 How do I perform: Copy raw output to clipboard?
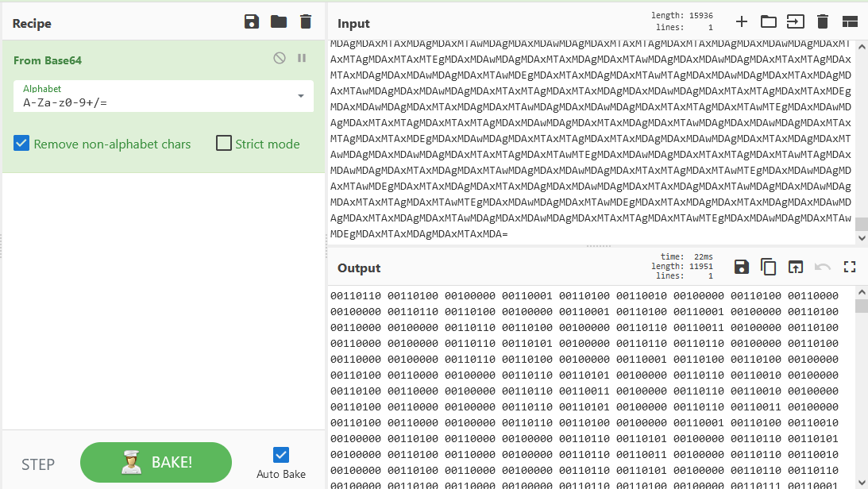(768, 268)
